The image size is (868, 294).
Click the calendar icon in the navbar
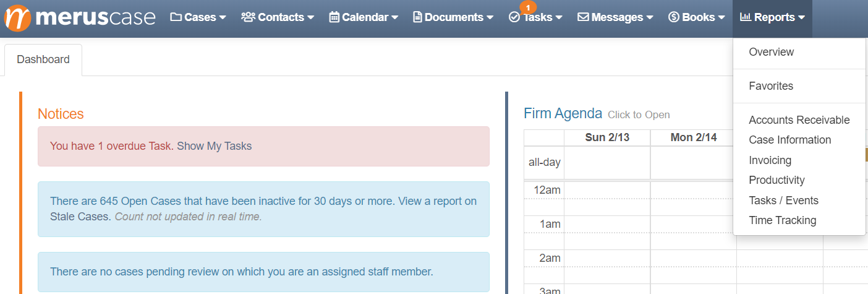[334, 17]
